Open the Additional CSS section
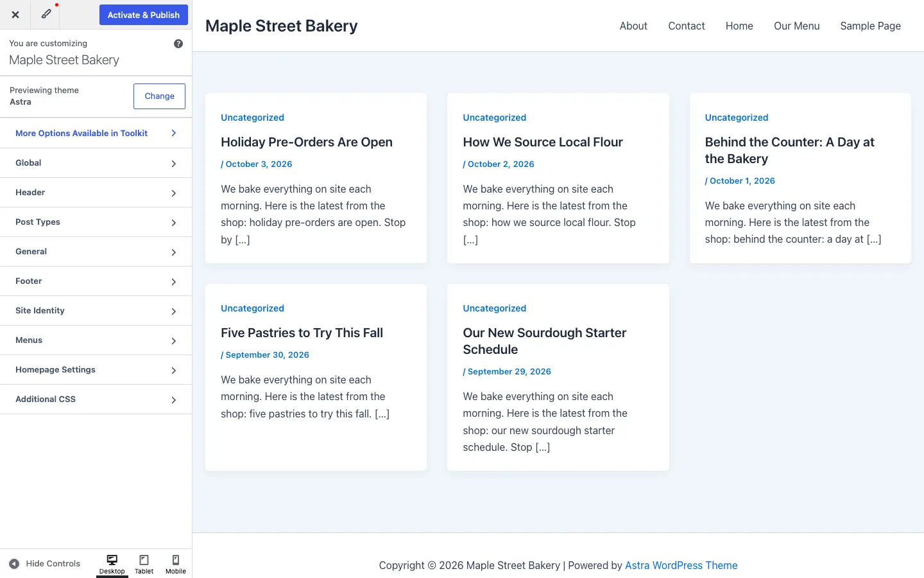This screenshot has height=578, width=924. point(96,399)
